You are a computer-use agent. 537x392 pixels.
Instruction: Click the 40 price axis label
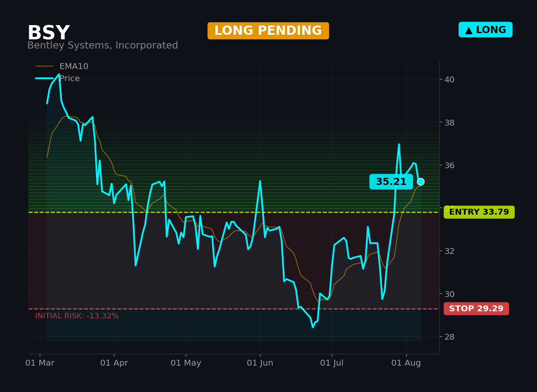tap(449, 79)
